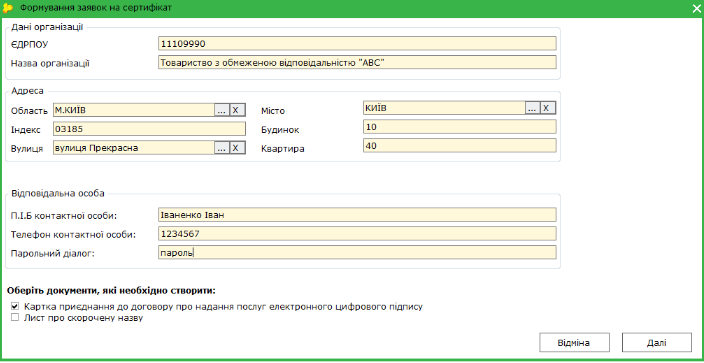Click the Дані організації group title
This screenshot has width=704, height=363.
click(x=47, y=27)
